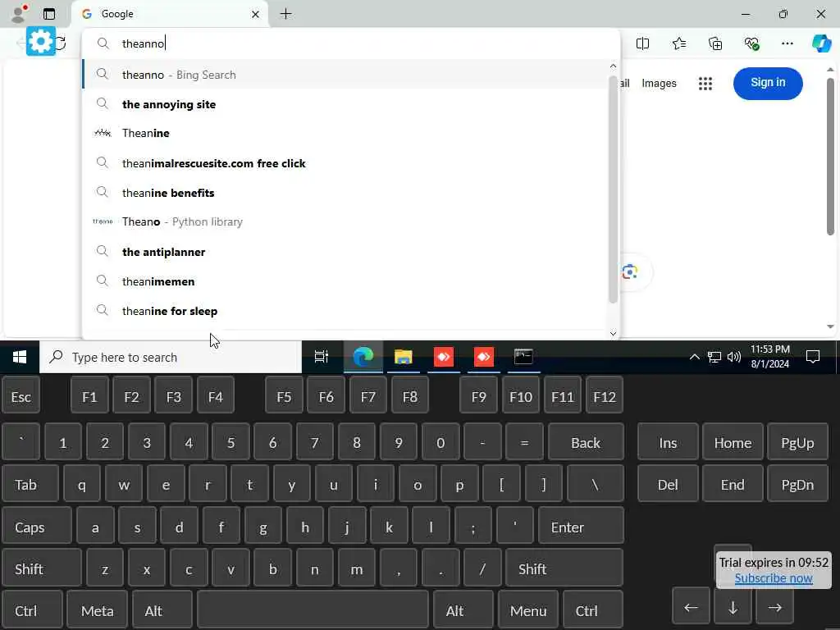Open File Explorer from the taskbar
The image size is (840, 630).
(403, 357)
